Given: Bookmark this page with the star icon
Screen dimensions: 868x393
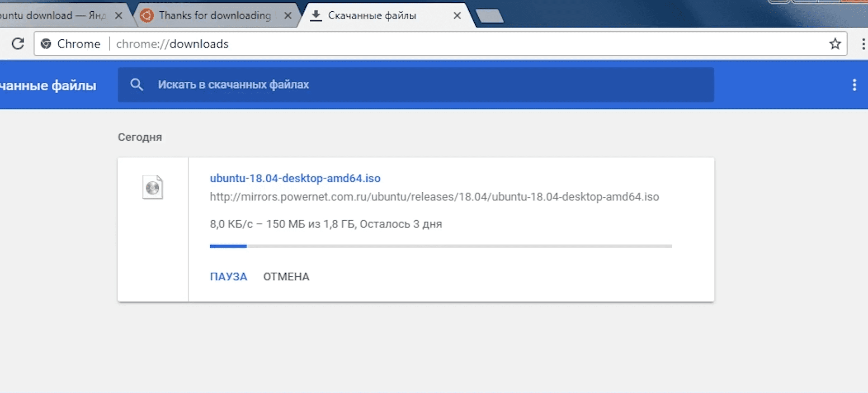Looking at the screenshot, I should coord(835,43).
